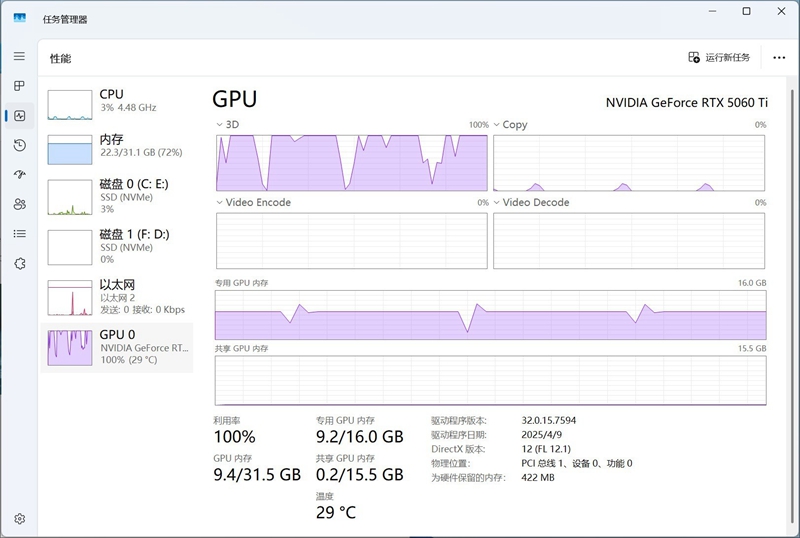Image resolution: width=800 pixels, height=538 pixels.
Task: Click the 运行新任务 button
Action: [719, 58]
